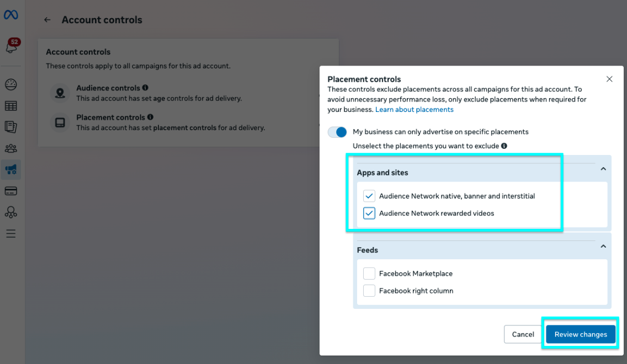Open the Learn about placements link
Screen dimensions: 627x364
[415, 110]
